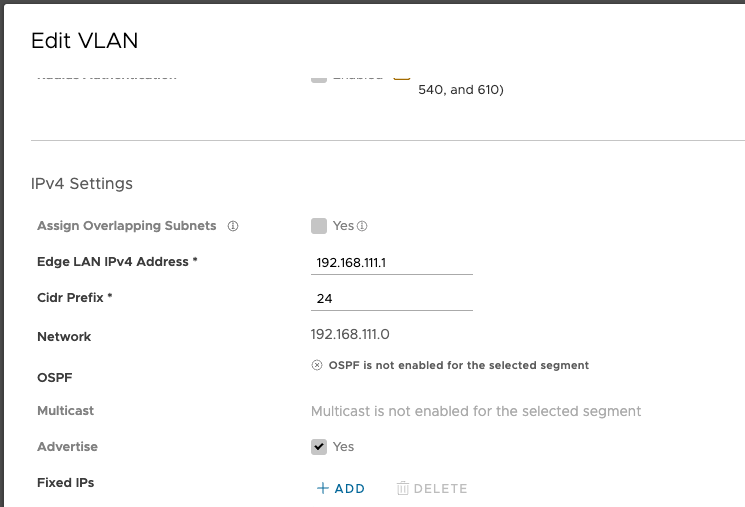Click the Fixed IPs label

[66, 483]
